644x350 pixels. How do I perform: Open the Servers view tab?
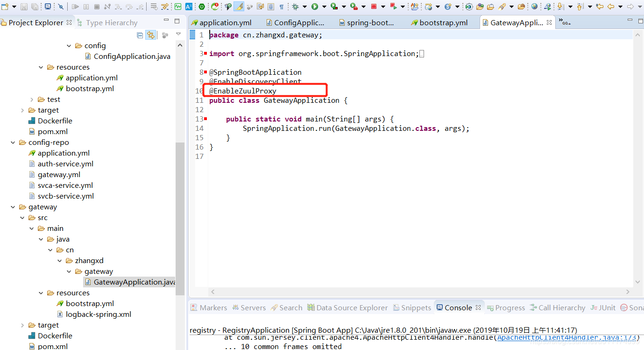coord(249,307)
